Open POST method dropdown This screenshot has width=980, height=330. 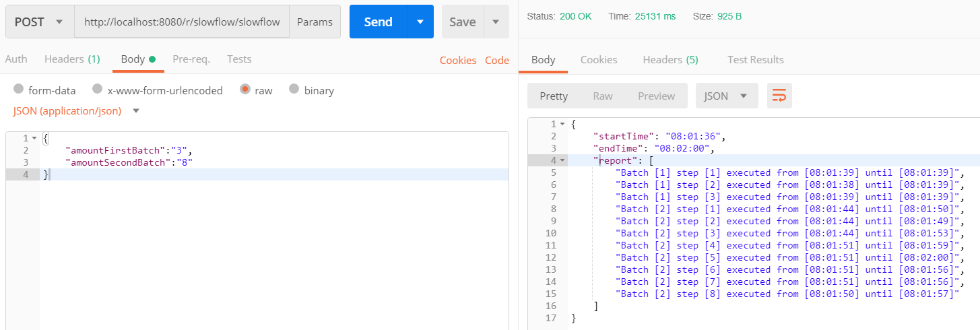tap(40, 22)
